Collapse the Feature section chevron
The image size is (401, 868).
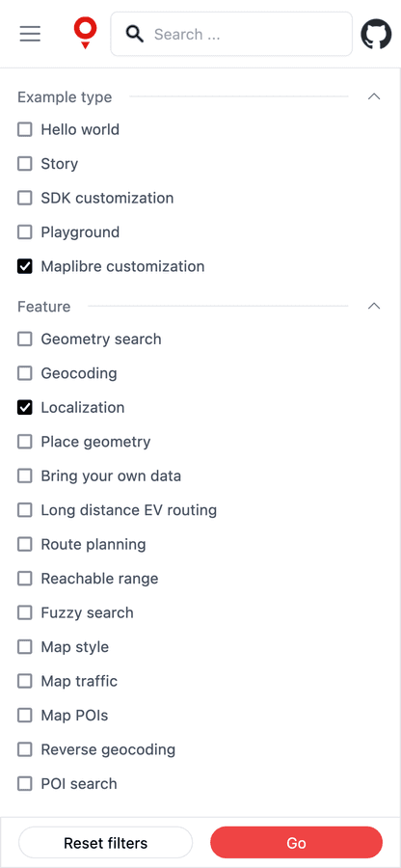(374, 306)
